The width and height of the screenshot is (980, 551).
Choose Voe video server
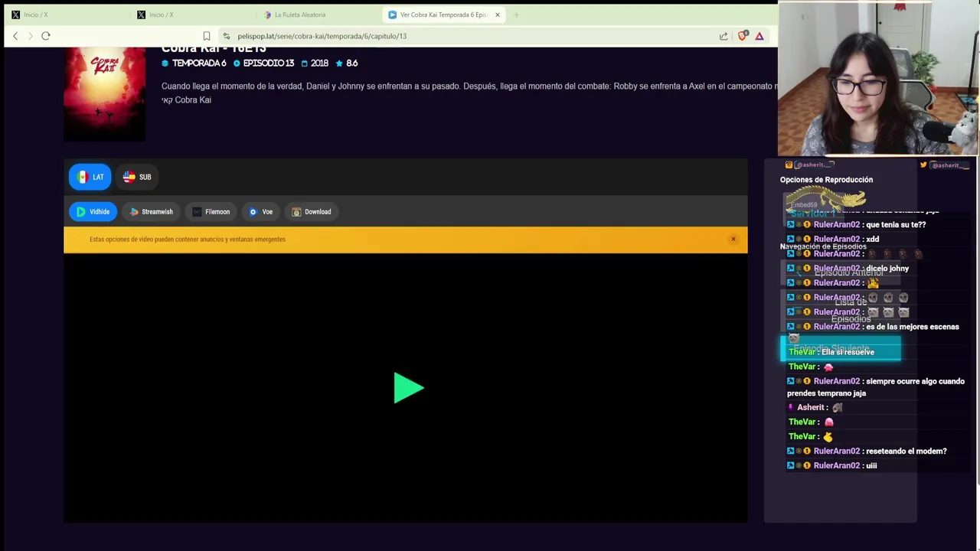coord(260,212)
